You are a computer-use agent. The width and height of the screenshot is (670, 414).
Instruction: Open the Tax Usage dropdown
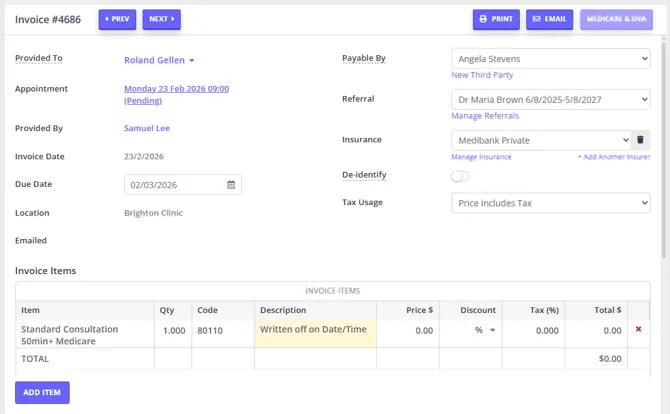[551, 203]
